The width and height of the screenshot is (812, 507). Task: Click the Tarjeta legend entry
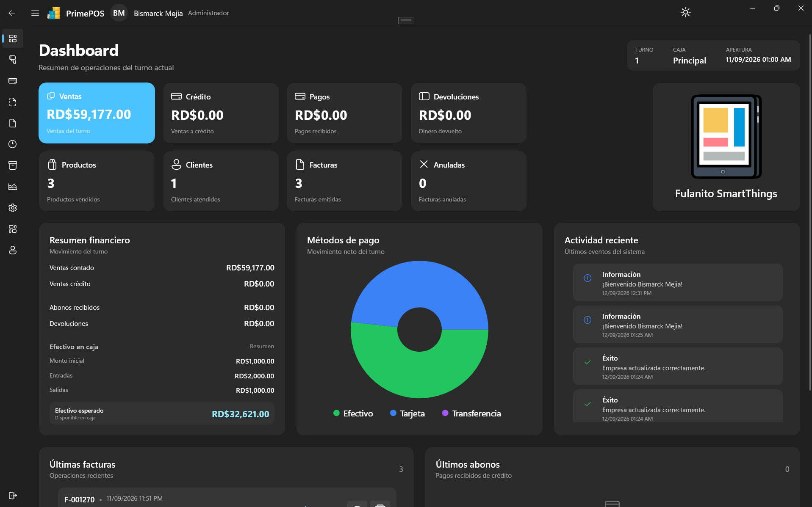coord(407,413)
